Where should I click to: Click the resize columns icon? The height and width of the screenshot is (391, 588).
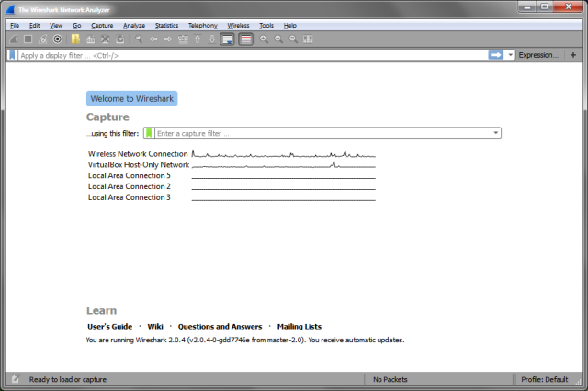click(x=308, y=39)
